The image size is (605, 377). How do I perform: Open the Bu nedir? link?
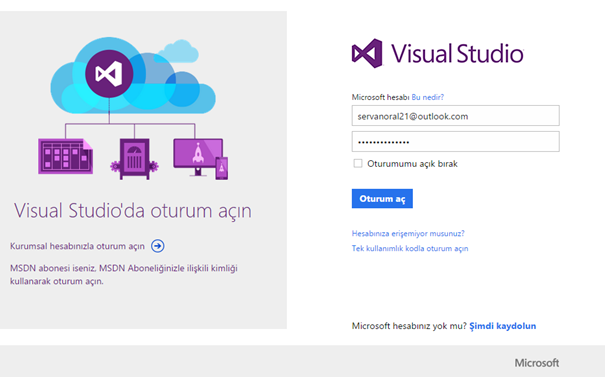[428, 97]
